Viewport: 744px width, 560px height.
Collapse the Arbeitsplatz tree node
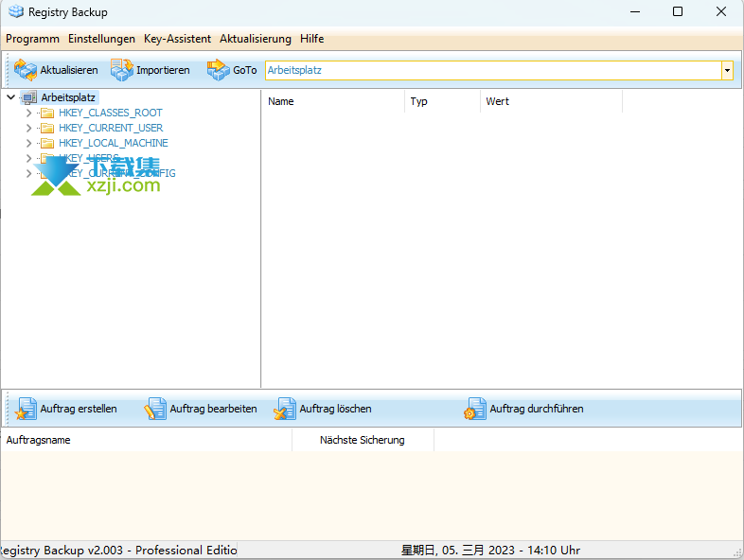click(x=11, y=97)
